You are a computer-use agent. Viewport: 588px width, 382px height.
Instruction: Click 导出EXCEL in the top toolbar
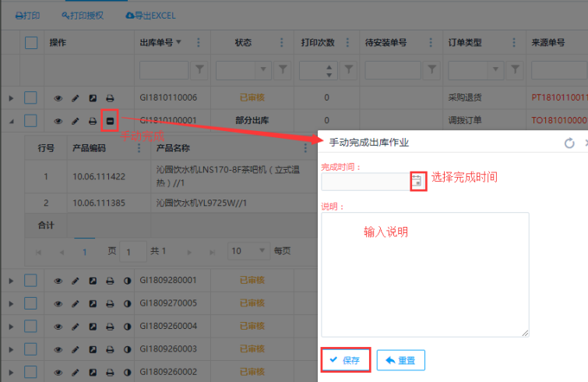click(x=150, y=15)
